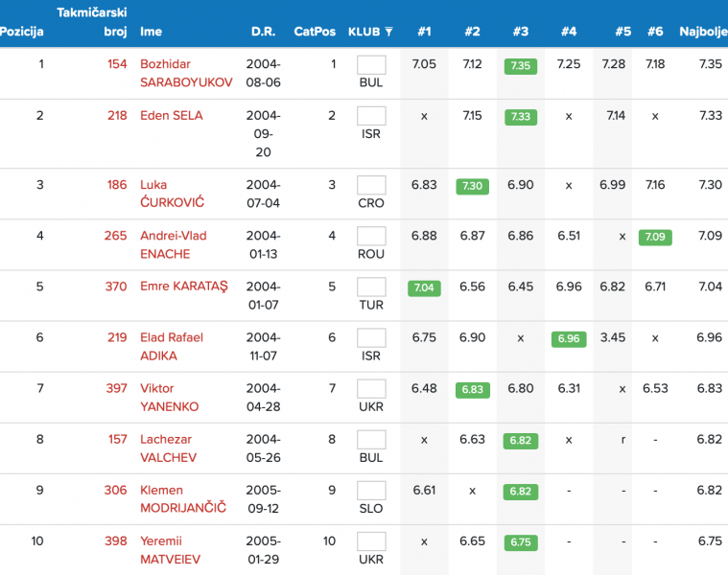Click the flag box in Viktor Yanenko's row

pyautogui.click(x=371, y=388)
